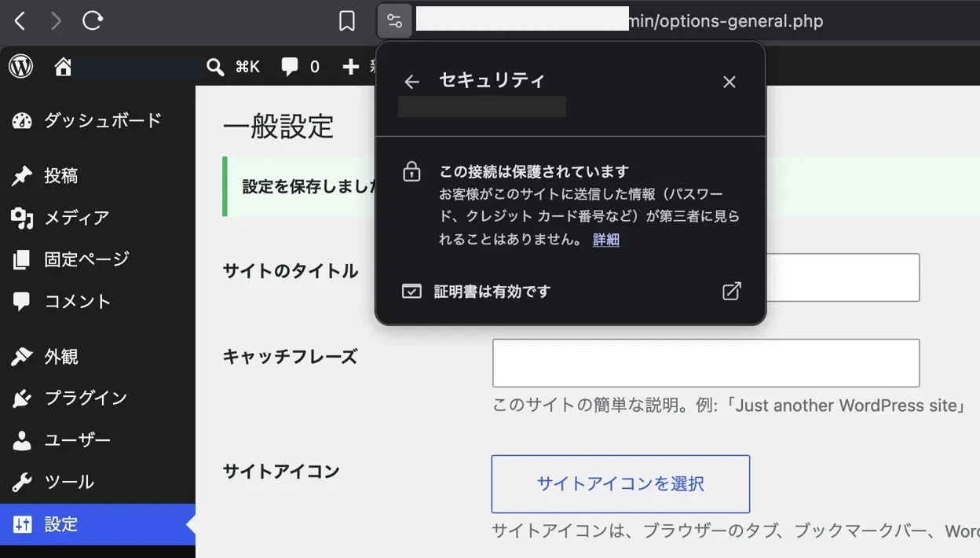The image size is (980, 558).
Task: Open コメント in the sidebar
Action: pos(97,301)
